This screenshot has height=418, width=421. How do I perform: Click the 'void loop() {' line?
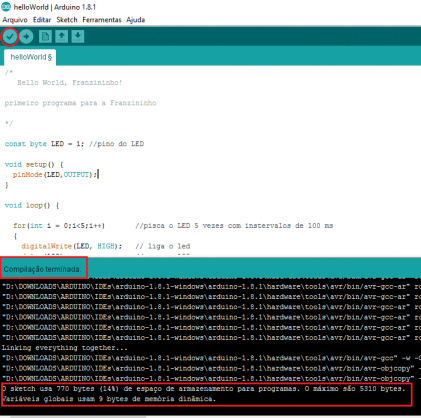[32, 205]
